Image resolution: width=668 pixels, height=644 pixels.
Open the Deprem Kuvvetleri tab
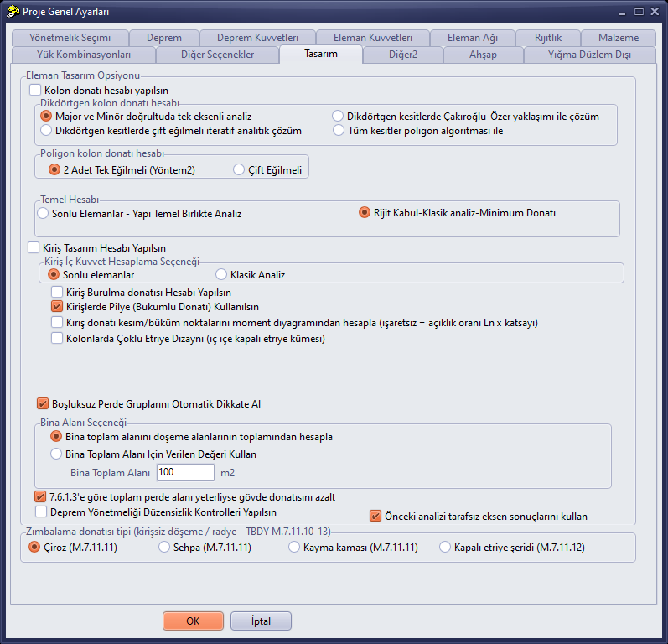pyautogui.click(x=257, y=38)
